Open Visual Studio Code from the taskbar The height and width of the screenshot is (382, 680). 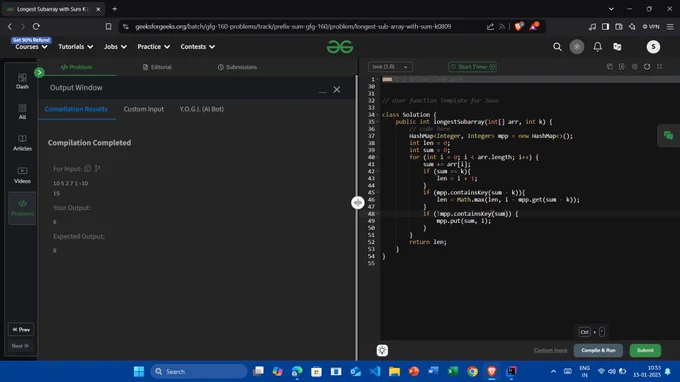click(375, 372)
